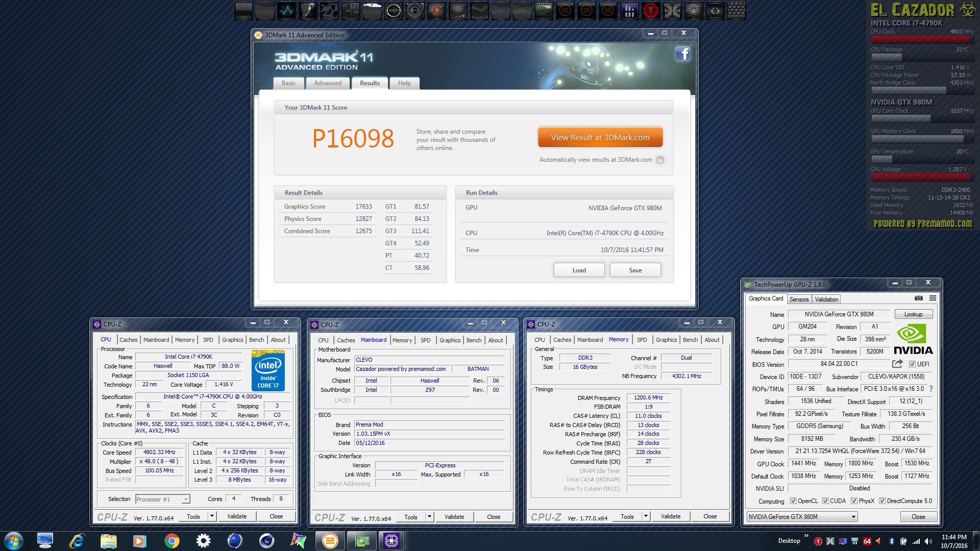
Task: Click the Lookup button in GPU-Z
Action: (913, 314)
